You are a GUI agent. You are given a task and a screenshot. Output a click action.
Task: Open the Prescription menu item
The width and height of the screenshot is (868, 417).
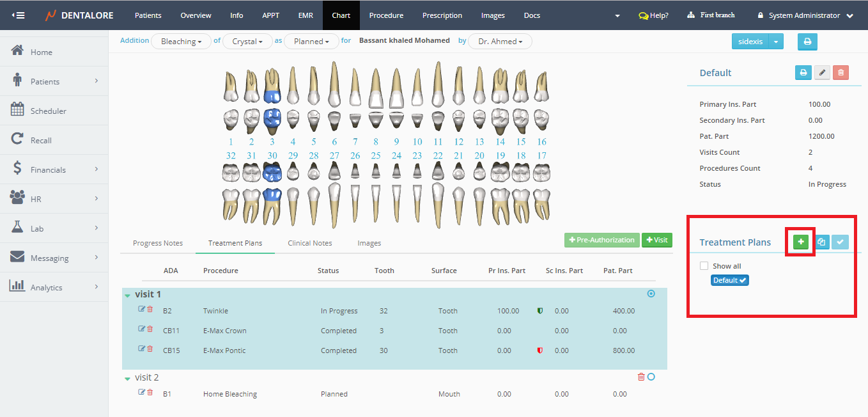click(x=442, y=15)
